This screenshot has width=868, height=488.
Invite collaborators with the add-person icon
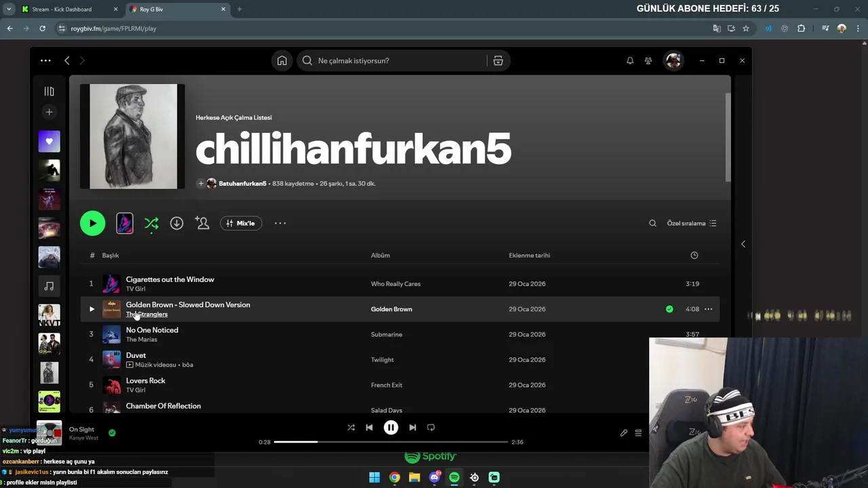(202, 223)
